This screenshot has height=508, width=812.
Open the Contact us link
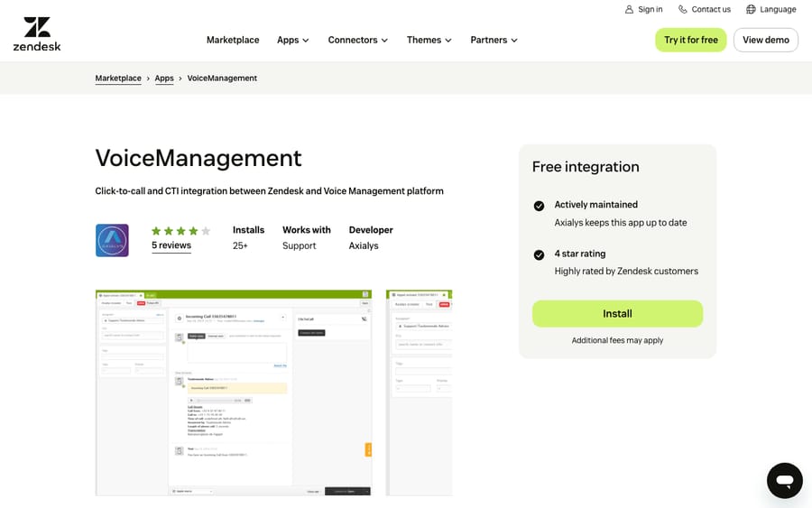tap(705, 9)
